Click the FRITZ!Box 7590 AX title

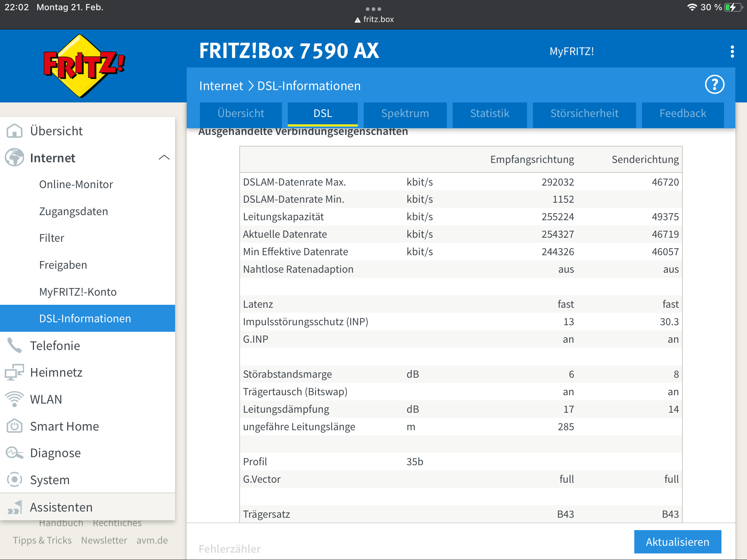[289, 51]
